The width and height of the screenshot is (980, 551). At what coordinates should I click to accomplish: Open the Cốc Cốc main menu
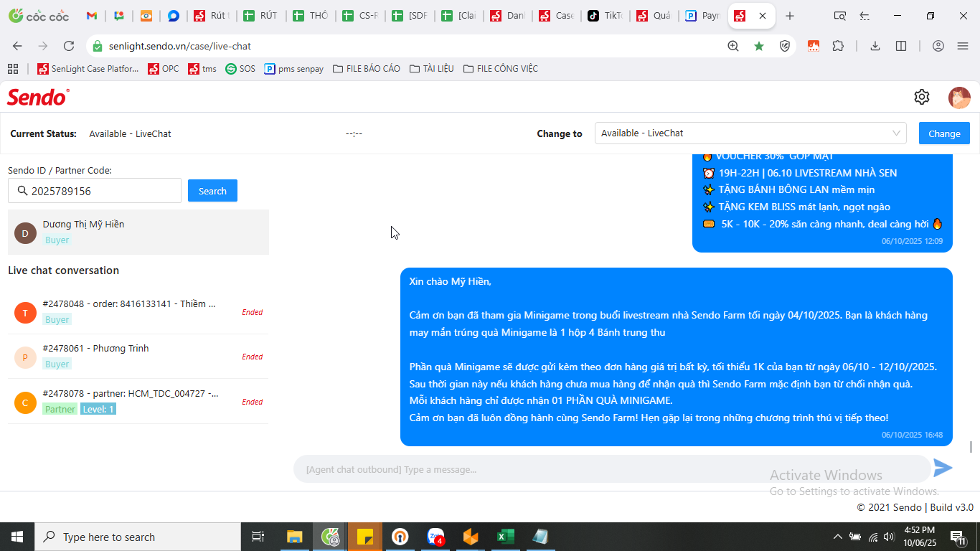(x=963, y=46)
